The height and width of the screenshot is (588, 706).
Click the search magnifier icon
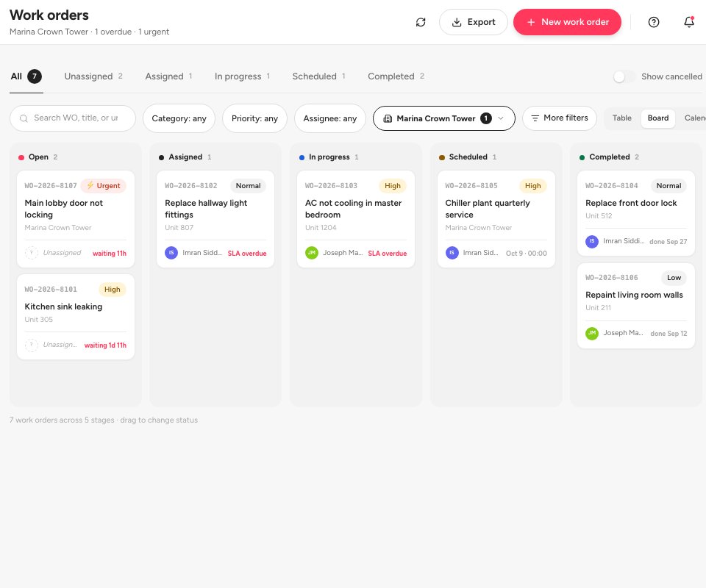(x=24, y=118)
